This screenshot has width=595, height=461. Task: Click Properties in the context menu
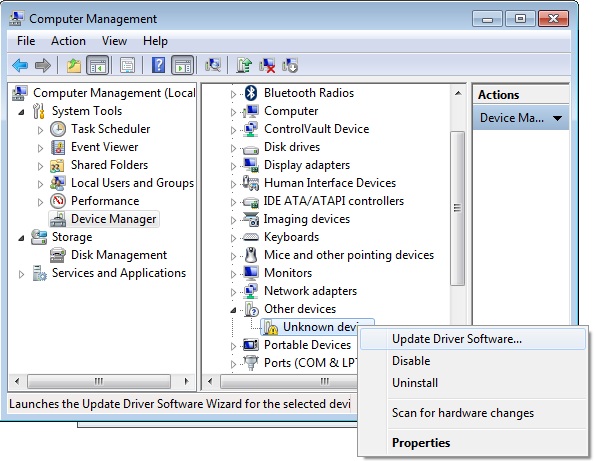tap(421, 443)
